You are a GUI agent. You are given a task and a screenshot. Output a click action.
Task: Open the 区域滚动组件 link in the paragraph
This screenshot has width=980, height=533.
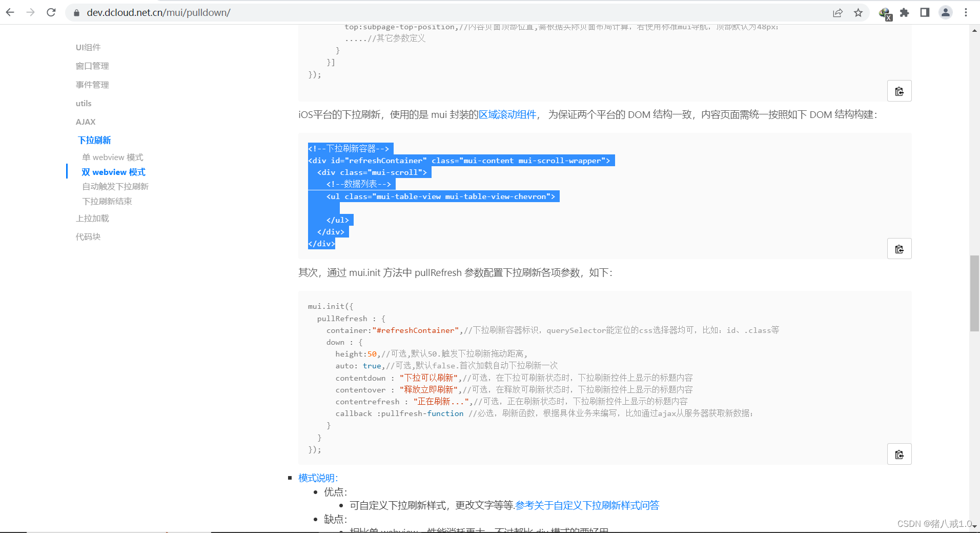tap(507, 114)
